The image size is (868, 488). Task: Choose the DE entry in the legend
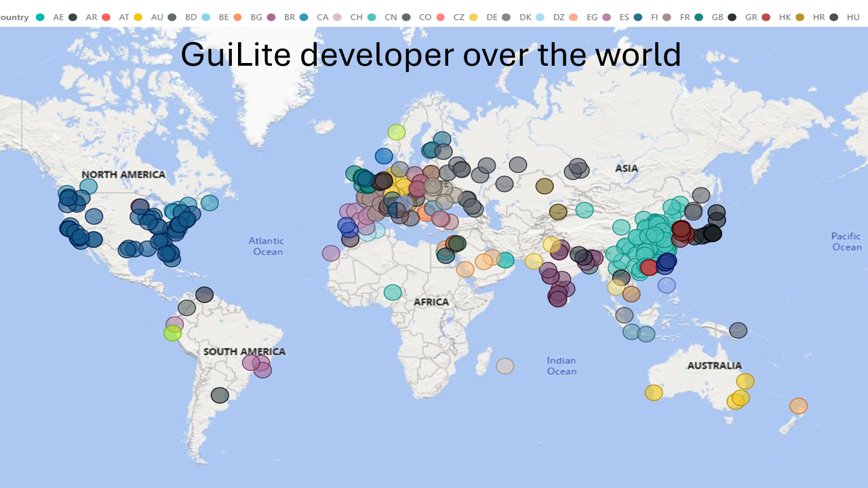492,17
